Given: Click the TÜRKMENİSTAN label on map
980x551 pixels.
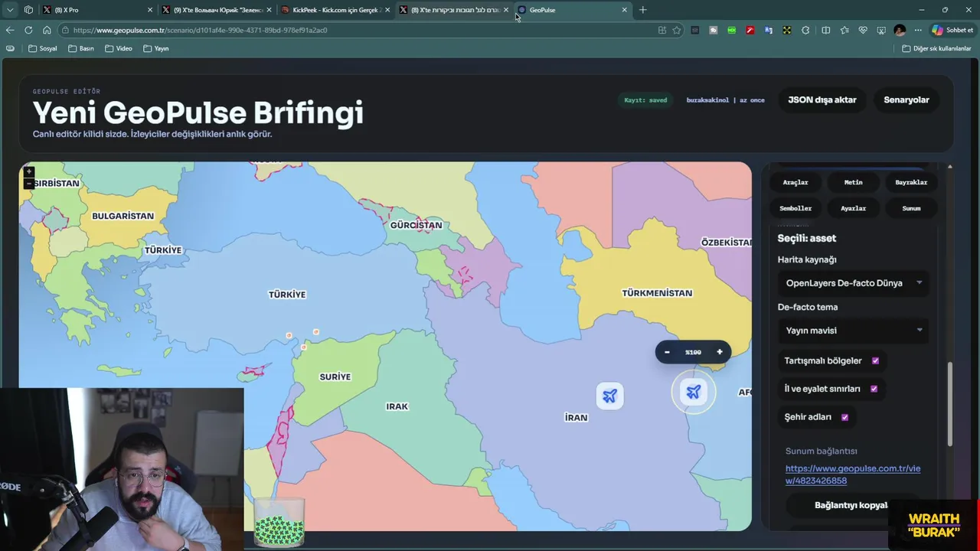Looking at the screenshot, I should point(657,293).
